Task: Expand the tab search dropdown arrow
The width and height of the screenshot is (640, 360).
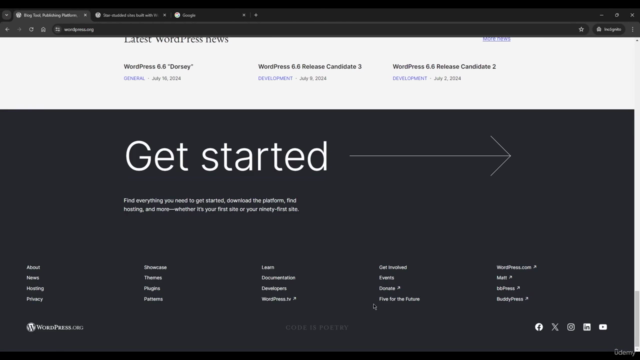Action: tap(7, 15)
